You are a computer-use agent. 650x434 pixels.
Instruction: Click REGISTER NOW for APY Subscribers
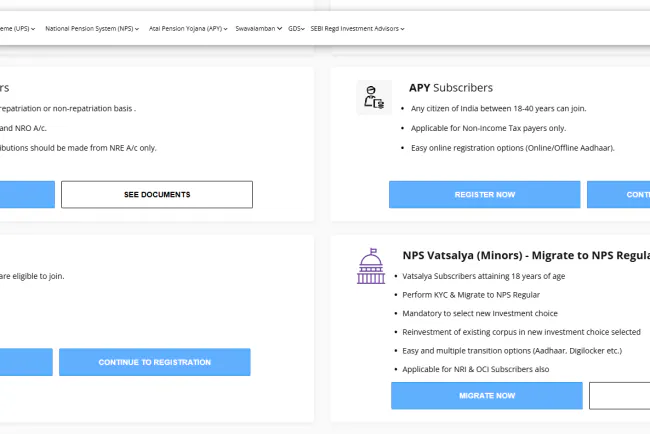coord(485,194)
